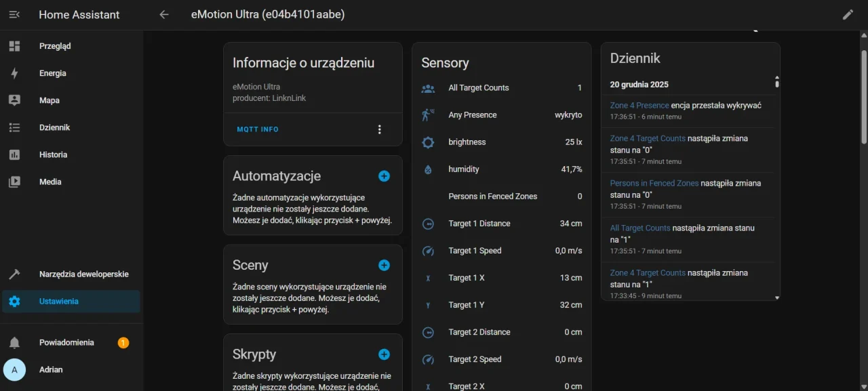Click the back arrow in header
Screen dimensions: 868x391
point(163,14)
